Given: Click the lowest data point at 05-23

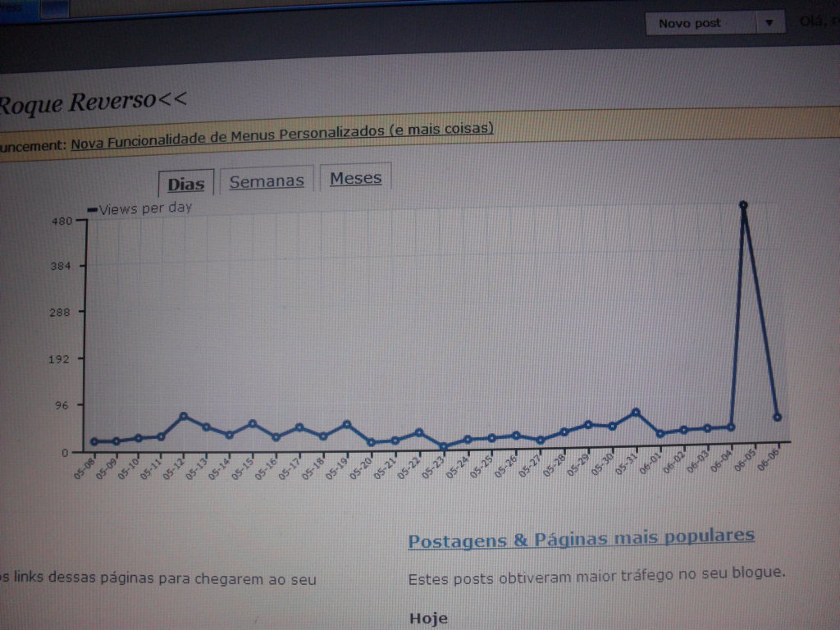Looking at the screenshot, I should [443, 447].
